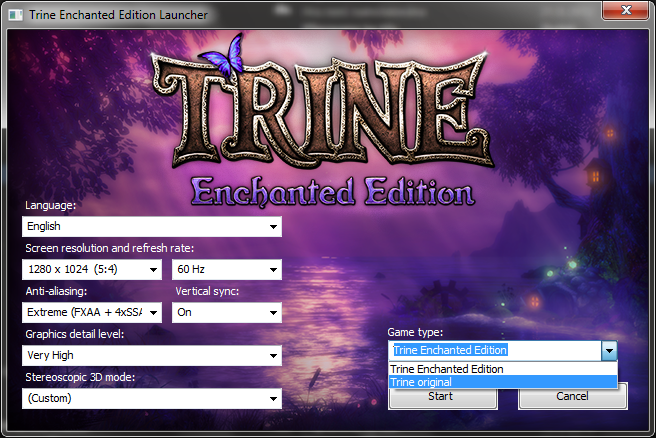The width and height of the screenshot is (656, 438).
Task: Click the Trine Enchanted Edition Launcher title
Action: pos(118,15)
